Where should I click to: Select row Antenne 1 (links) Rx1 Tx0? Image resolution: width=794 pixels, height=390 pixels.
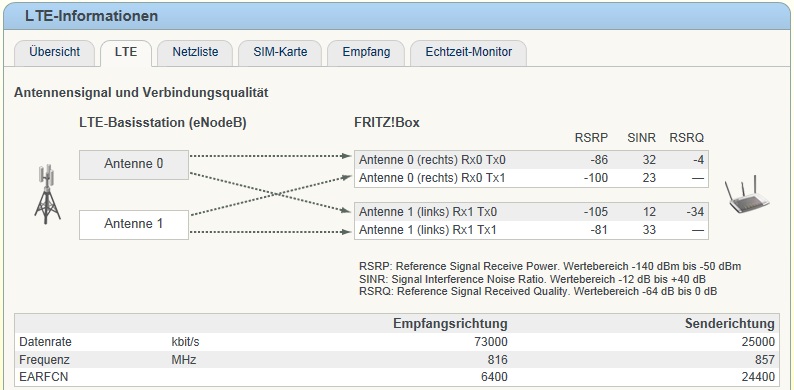531,212
